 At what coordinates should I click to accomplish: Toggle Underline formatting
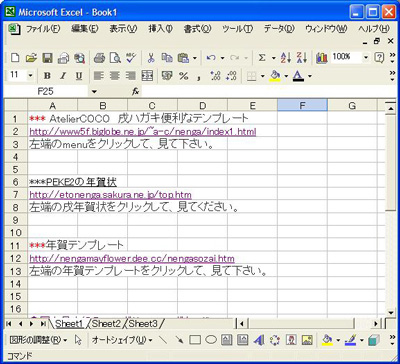coord(79,76)
